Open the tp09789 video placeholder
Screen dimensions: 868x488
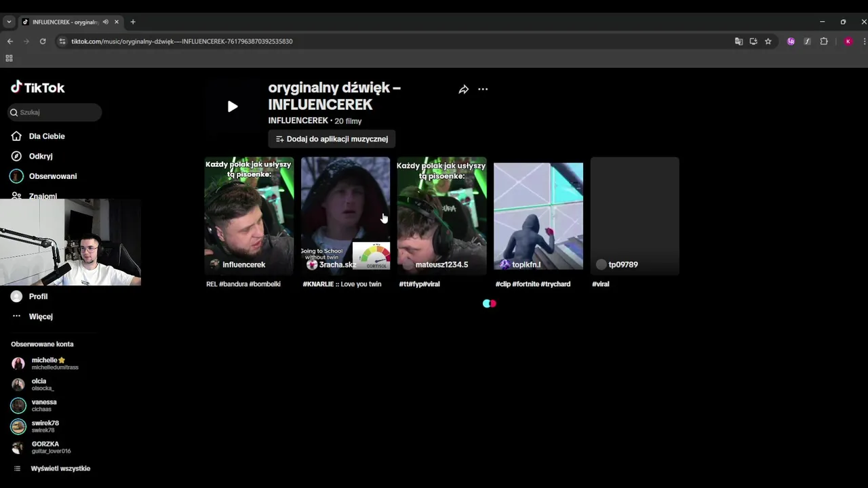635,216
